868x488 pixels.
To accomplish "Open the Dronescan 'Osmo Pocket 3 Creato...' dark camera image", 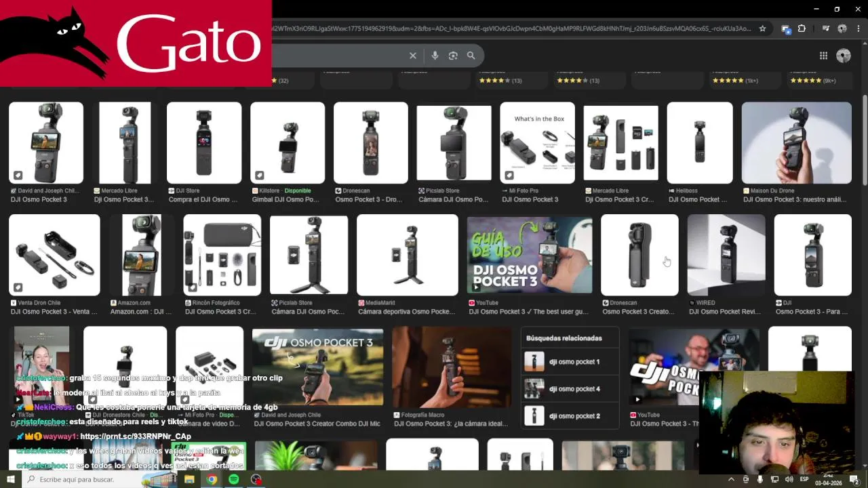I will (639, 256).
